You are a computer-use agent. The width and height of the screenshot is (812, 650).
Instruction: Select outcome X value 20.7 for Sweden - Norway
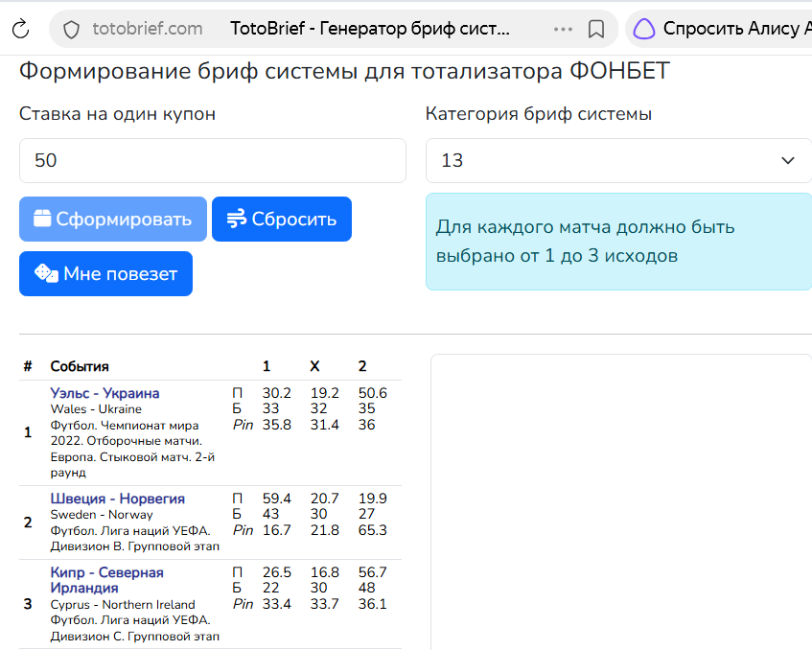[x=325, y=499]
